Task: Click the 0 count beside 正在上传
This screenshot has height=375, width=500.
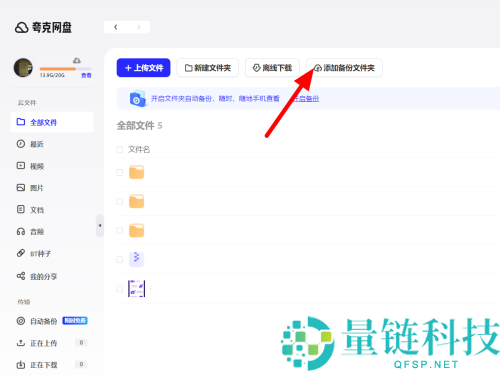Action: coord(81,343)
